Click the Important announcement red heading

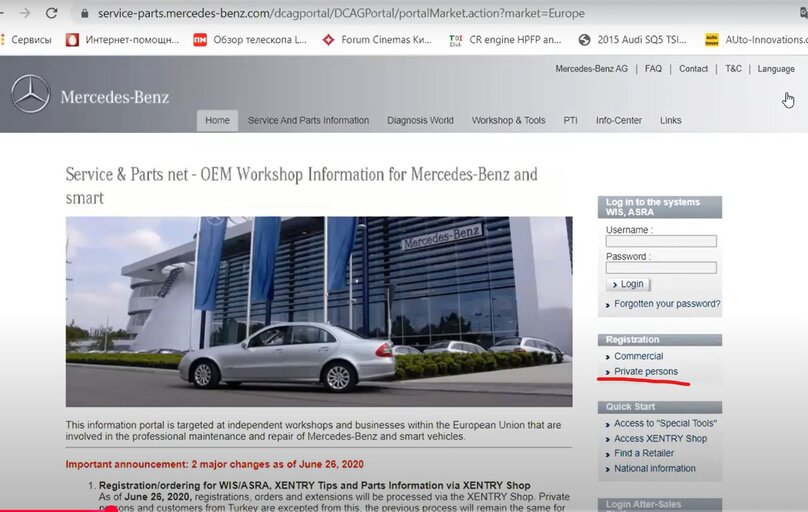point(214,464)
